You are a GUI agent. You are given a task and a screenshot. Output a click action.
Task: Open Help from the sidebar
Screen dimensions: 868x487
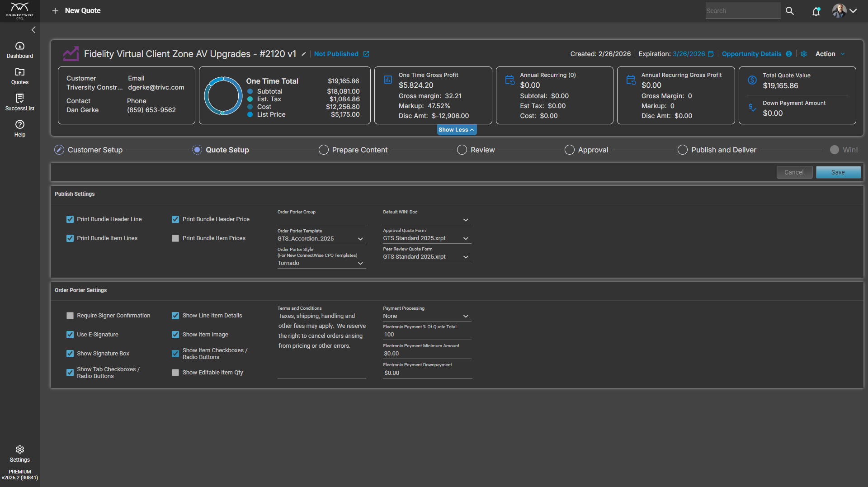20,128
